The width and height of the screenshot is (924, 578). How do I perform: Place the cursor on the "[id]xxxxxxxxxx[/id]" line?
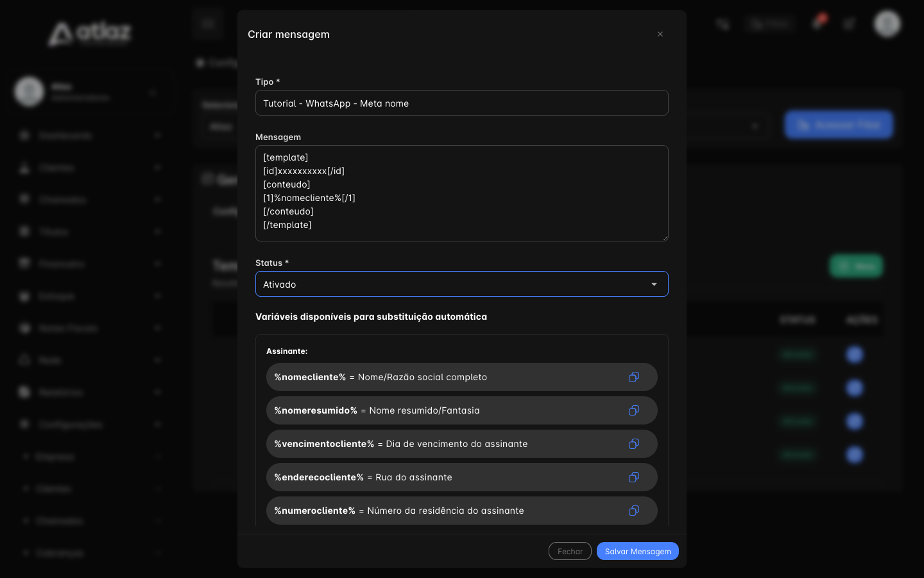coord(304,171)
